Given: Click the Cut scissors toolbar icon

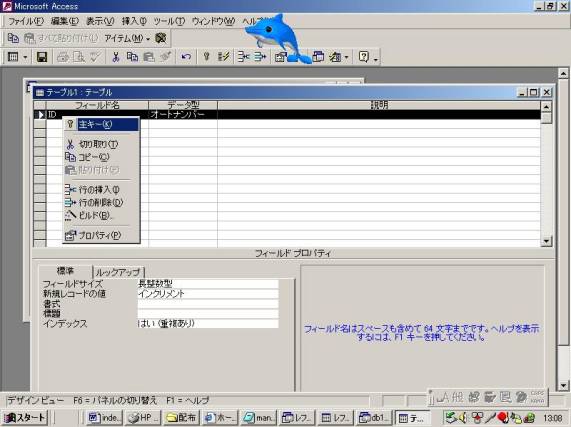Looking at the screenshot, I should pyautogui.click(x=115, y=57).
